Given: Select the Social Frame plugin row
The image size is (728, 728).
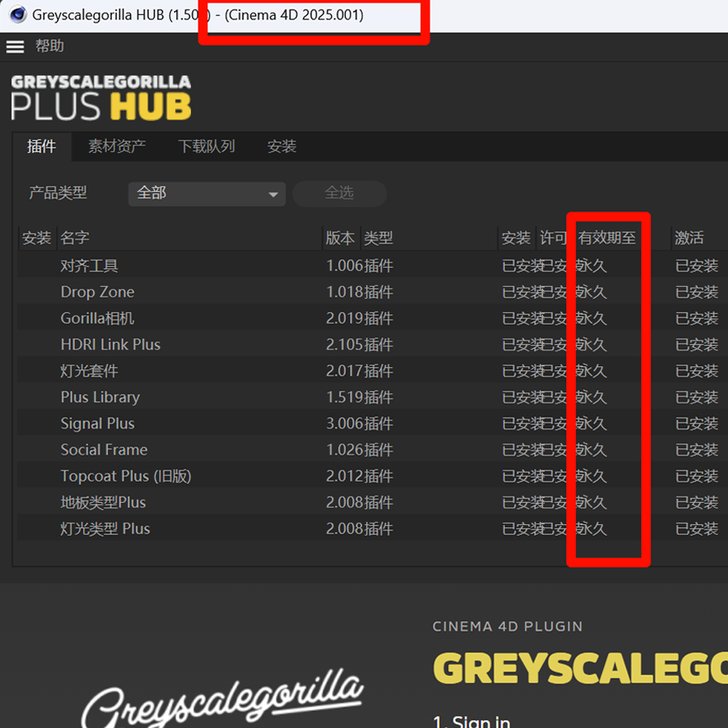Looking at the screenshot, I should pos(373,449).
